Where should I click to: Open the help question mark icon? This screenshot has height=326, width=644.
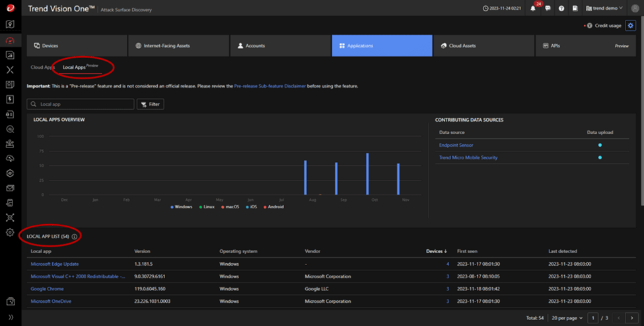pos(561,8)
